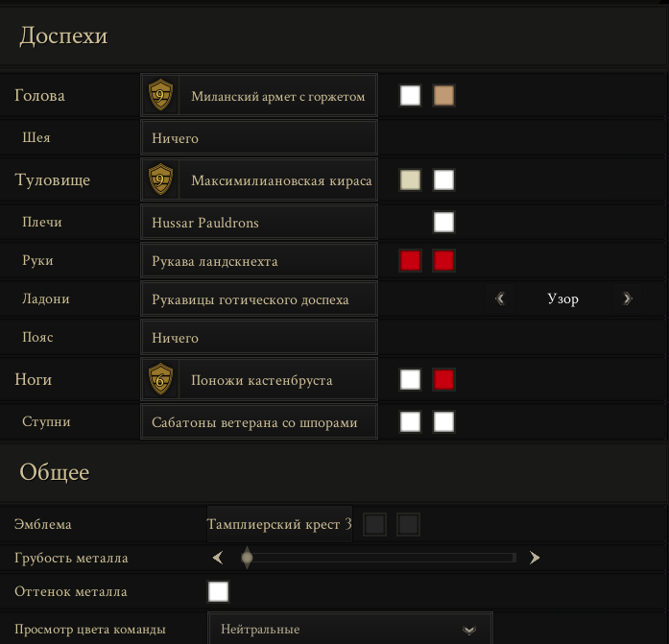Select next Узор pattern with right arrow
Screen dimensions: 669x644
tap(627, 298)
